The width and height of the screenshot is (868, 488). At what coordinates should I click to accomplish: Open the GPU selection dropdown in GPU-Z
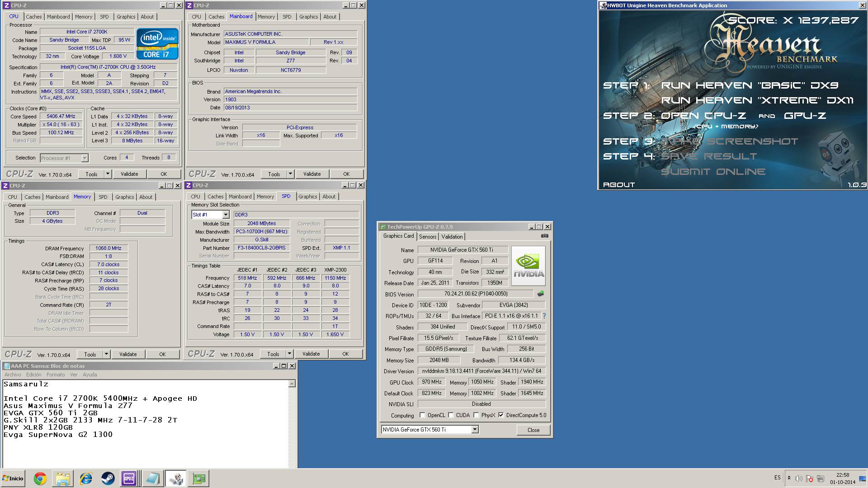point(475,429)
